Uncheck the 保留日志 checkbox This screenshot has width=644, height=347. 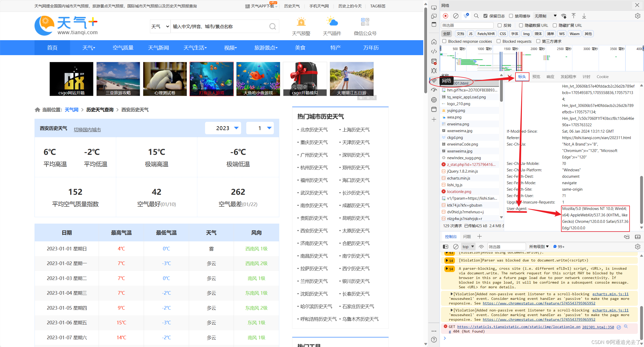(485, 16)
